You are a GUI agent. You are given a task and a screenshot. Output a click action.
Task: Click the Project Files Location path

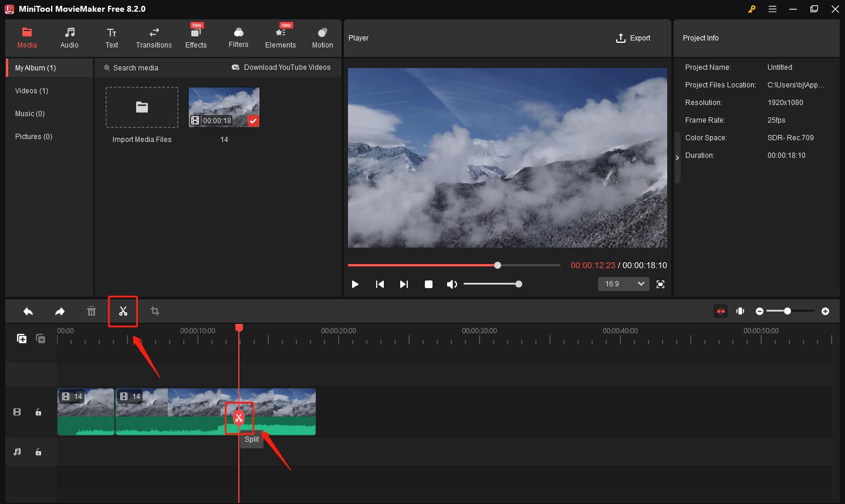tap(796, 85)
